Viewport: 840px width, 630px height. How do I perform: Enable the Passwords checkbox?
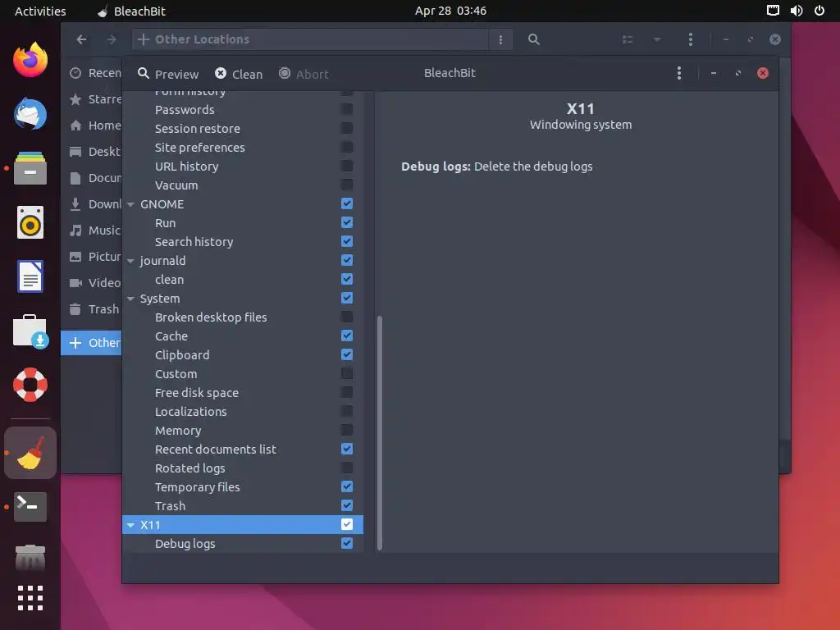coord(347,109)
